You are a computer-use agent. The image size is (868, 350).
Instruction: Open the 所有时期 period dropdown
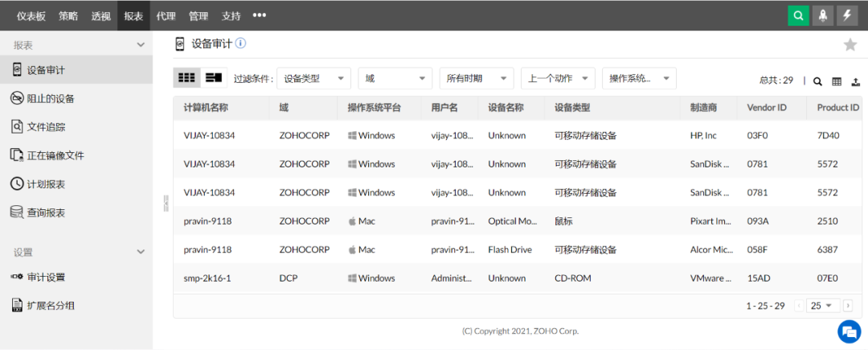pos(477,79)
